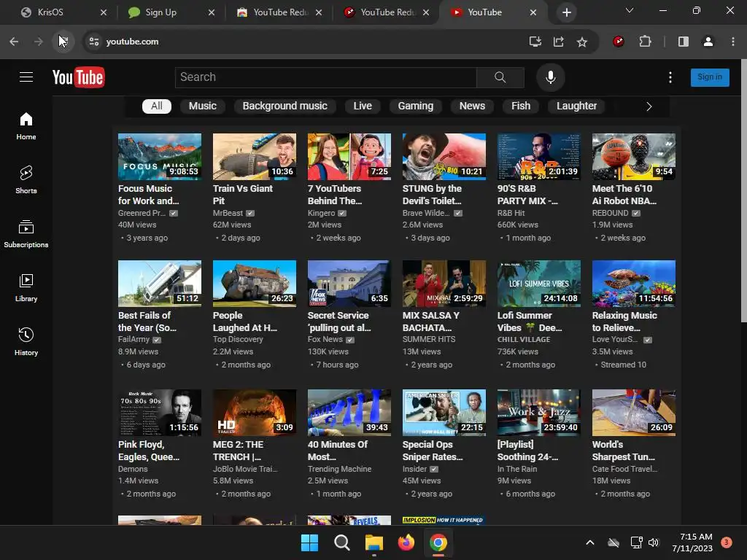747x560 pixels.
Task: Open the tab search dropdown arrow
Action: 630,10
